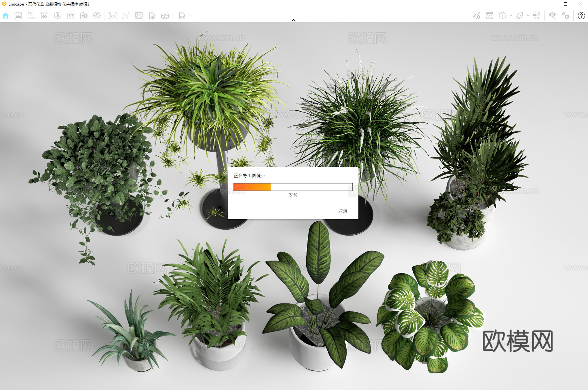Click the 31% progress text
The image size is (588, 390).
(293, 195)
